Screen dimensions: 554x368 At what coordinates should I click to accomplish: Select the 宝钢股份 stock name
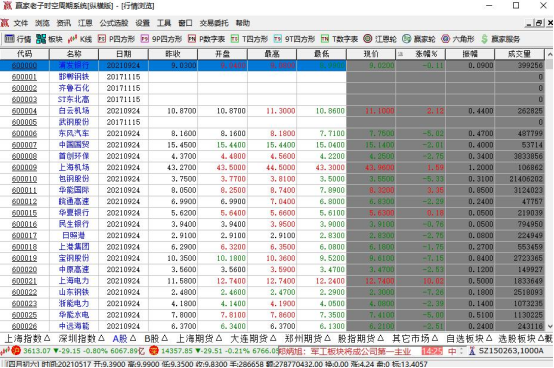point(74,258)
